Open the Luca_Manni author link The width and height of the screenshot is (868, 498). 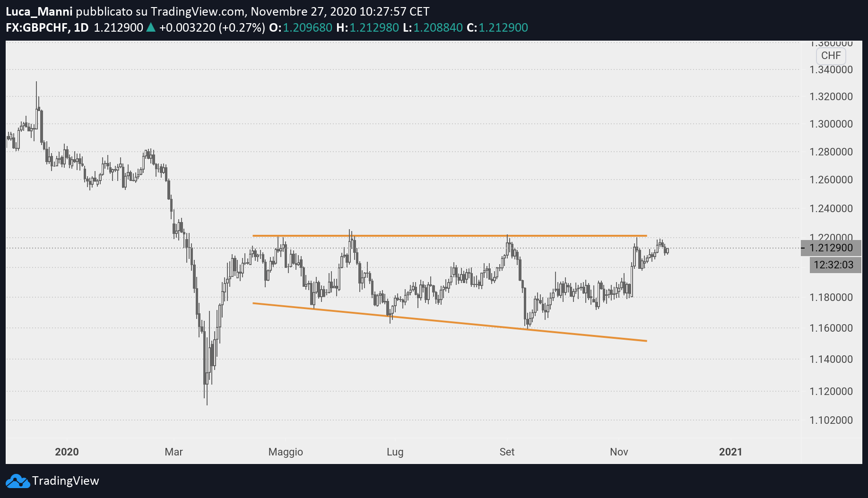point(39,11)
